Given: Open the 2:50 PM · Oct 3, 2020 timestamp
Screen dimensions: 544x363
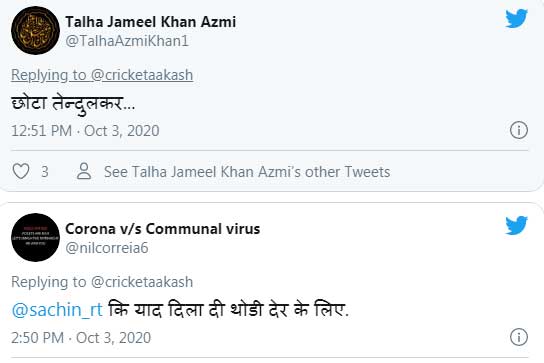Looking at the screenshot, I should pyautogui.click(x=81, y=338).
